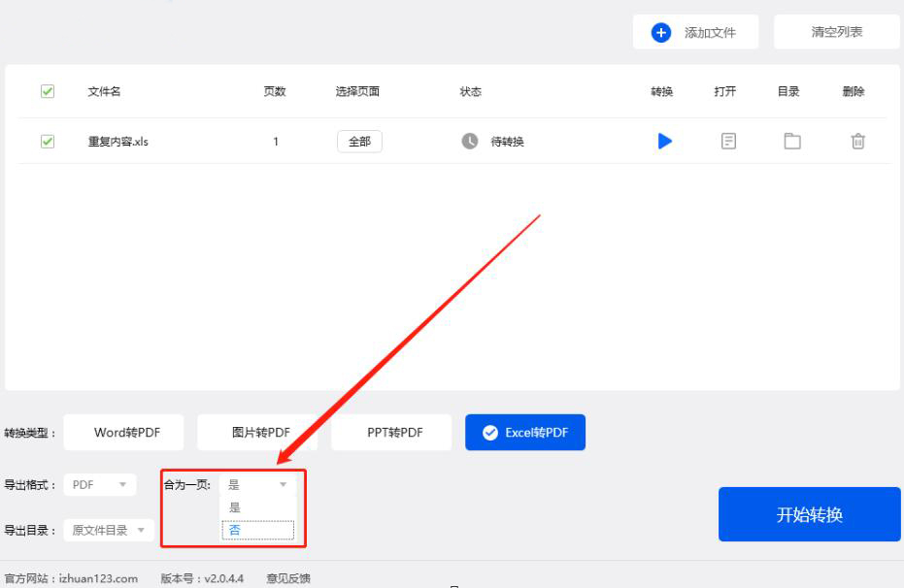
Task: Open the izhuan123.com official website link
Action: coord(98,578)
